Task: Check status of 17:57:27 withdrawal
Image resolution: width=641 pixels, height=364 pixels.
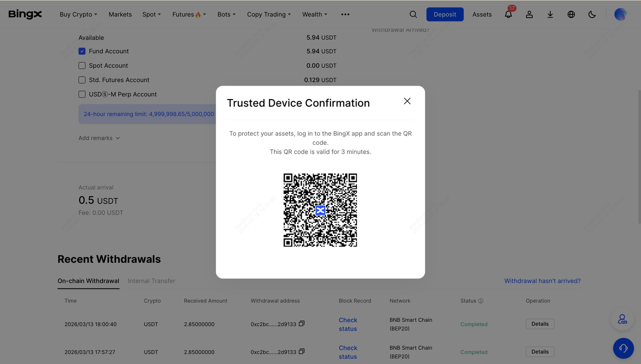Action: (x=348, y=352)
